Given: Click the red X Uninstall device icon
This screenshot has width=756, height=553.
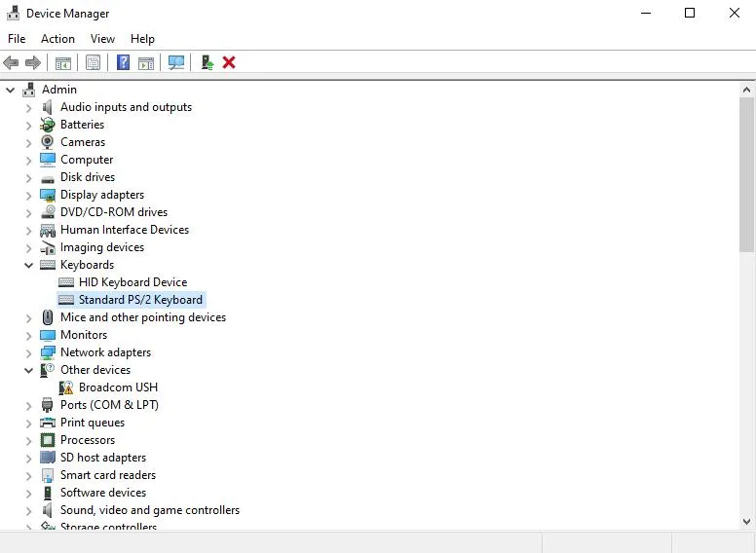Looking at the screenshot, I should pos(229,62).
